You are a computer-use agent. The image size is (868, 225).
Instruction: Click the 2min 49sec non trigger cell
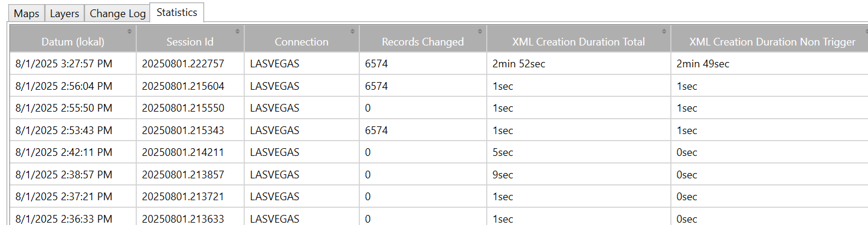click(x=769, y=64)
